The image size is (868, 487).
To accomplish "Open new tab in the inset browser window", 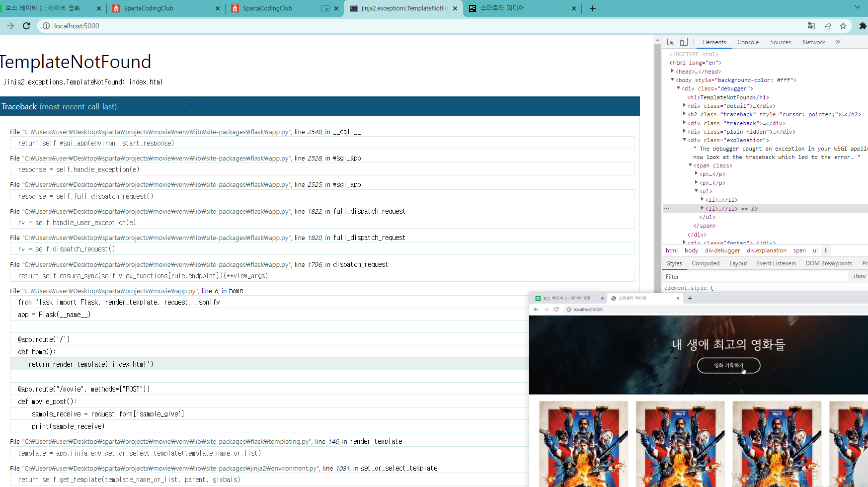I will [x=690, y=298].
